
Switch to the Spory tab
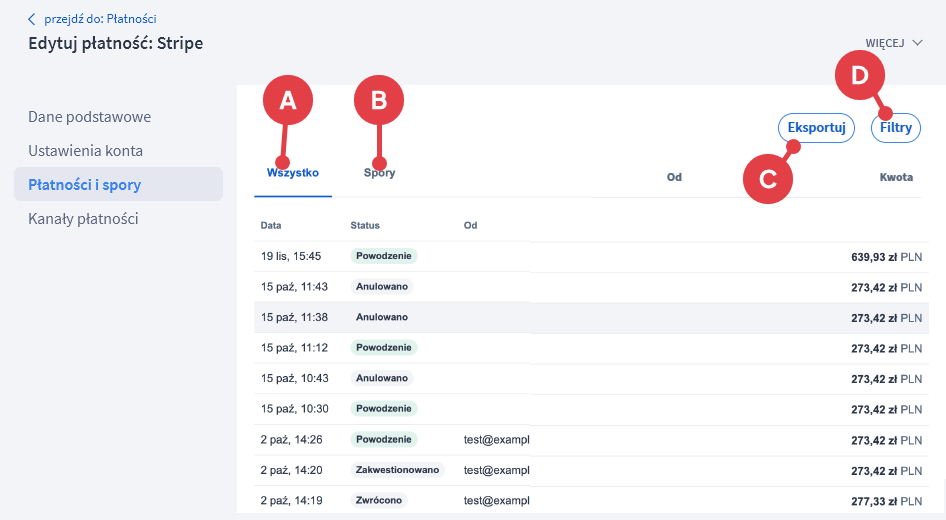point(380,173)
